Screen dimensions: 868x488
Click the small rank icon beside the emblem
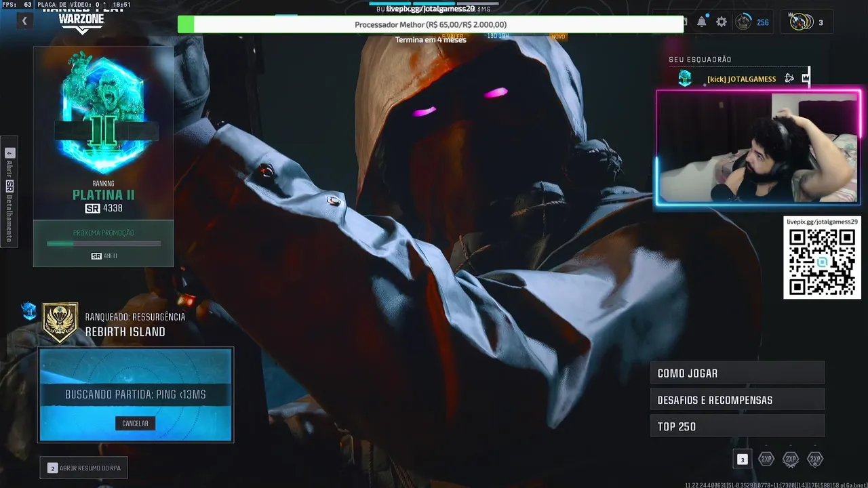pos(28,311)
